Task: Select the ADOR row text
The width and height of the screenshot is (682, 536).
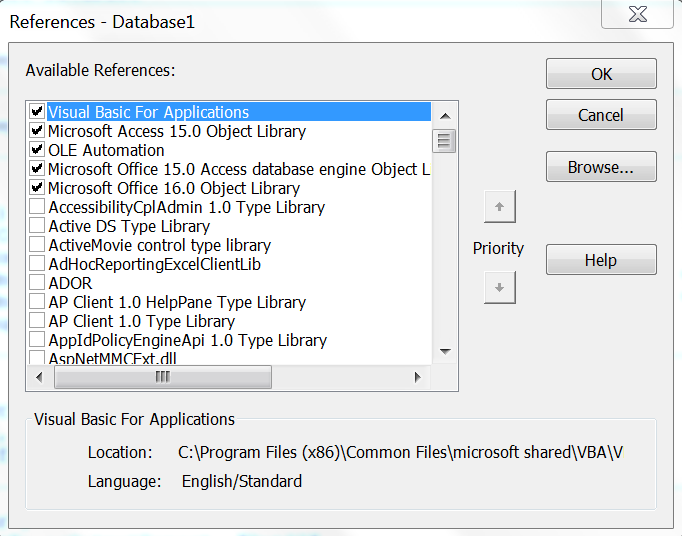Action: point(70,283)
